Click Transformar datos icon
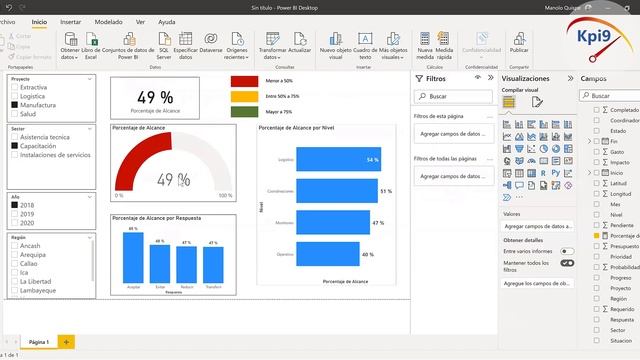 pyautogui.click(x=272, y=39)
